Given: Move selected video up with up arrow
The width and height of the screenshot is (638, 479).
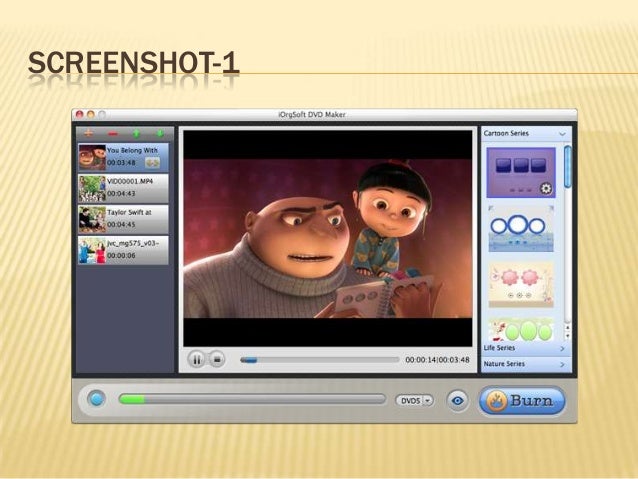Looking at the screenshot, I should point(136,133).
